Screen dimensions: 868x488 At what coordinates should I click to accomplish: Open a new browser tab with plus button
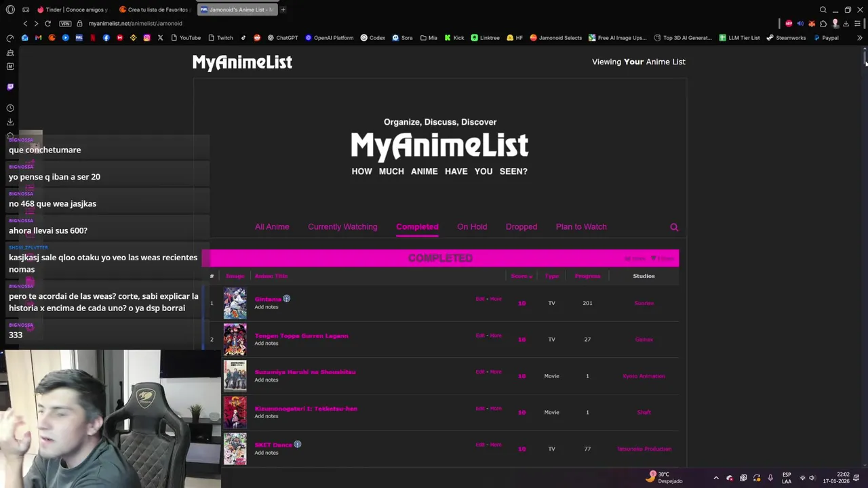point(283,9)
